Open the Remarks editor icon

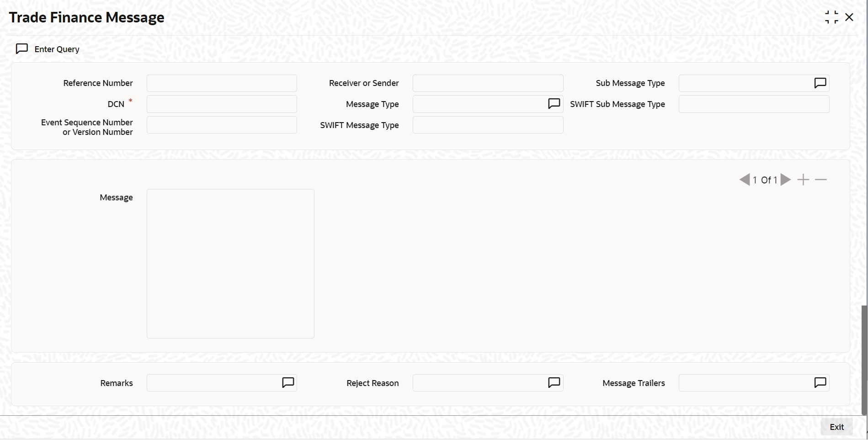[x=288, y=382]
